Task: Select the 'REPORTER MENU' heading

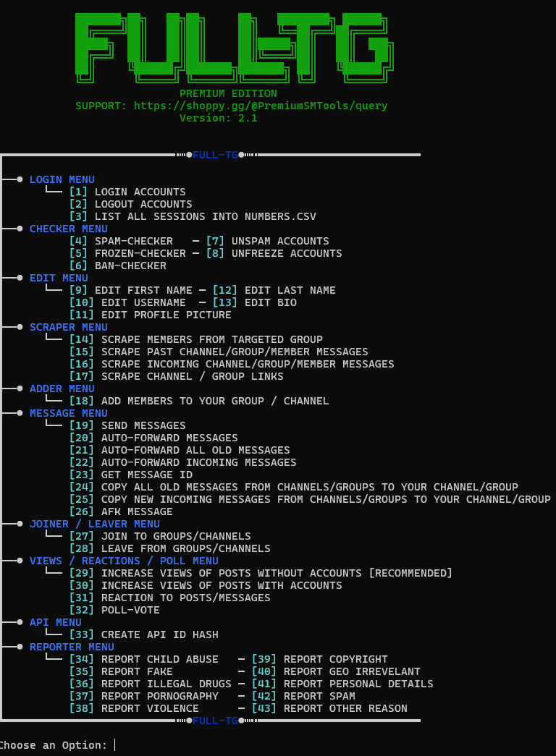Action: pyautogui.click(x=72, y=647)
